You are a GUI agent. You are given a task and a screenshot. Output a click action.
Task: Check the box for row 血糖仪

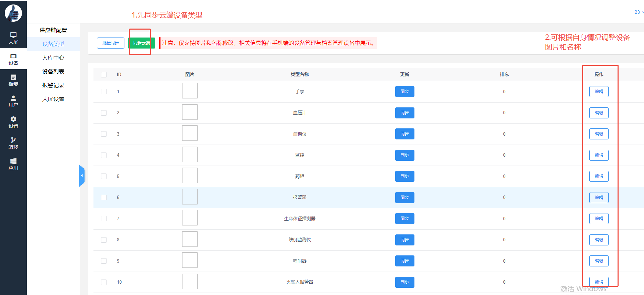click(104, 134)
